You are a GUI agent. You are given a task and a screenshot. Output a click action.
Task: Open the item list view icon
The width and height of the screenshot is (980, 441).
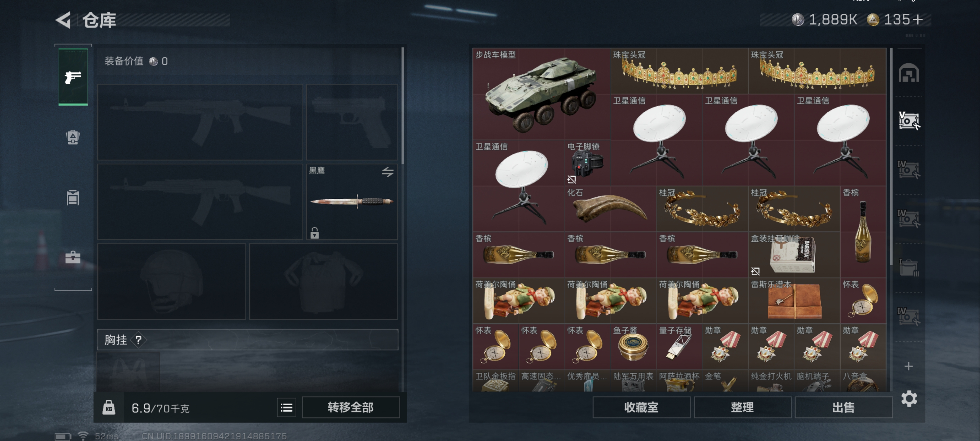pos(286,408)
